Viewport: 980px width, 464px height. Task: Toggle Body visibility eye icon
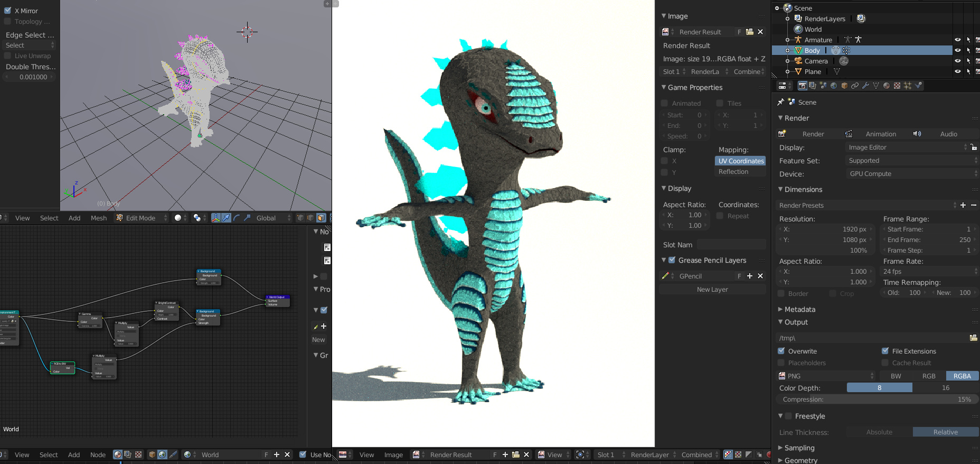point(957,50)
